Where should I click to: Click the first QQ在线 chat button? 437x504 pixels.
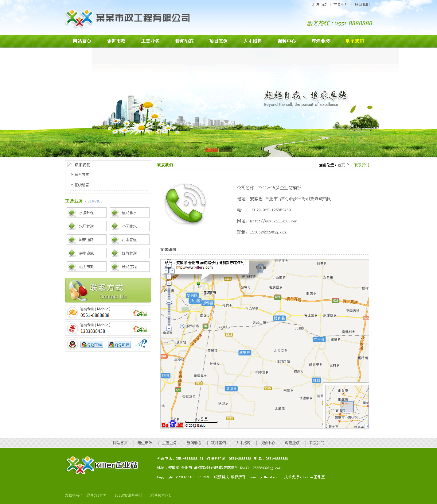point(92,345)
